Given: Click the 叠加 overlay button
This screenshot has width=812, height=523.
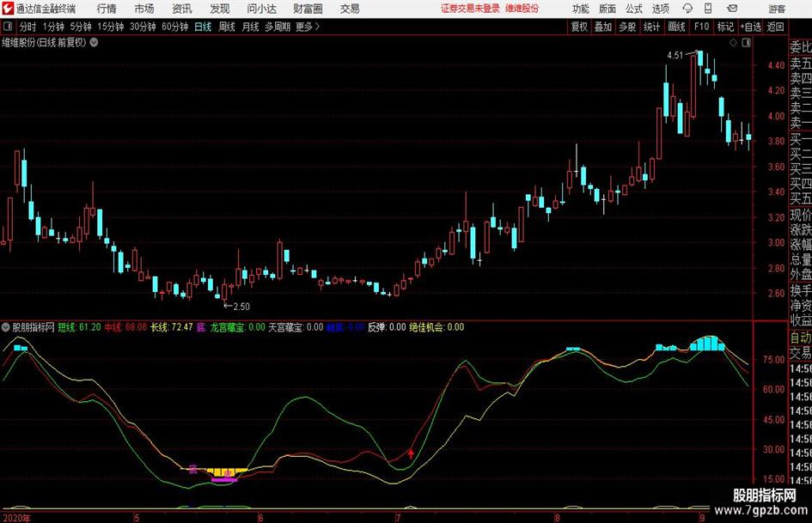Looking at the screenshot, I should click(603, 27).
